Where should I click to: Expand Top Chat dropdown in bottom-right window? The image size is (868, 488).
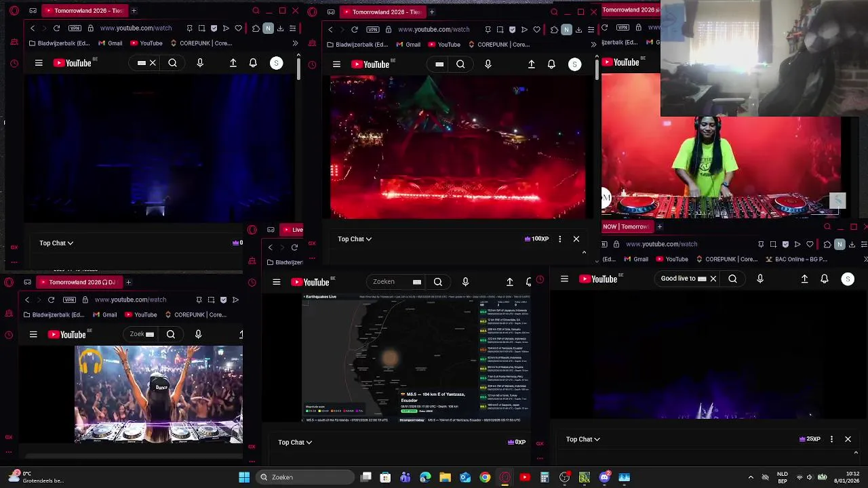pyautogui.click(x=583, y=439)
